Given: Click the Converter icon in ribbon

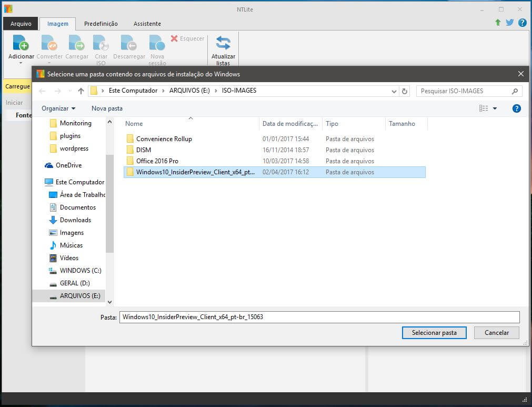Looking at the screenshot, I should pos(49,43).
